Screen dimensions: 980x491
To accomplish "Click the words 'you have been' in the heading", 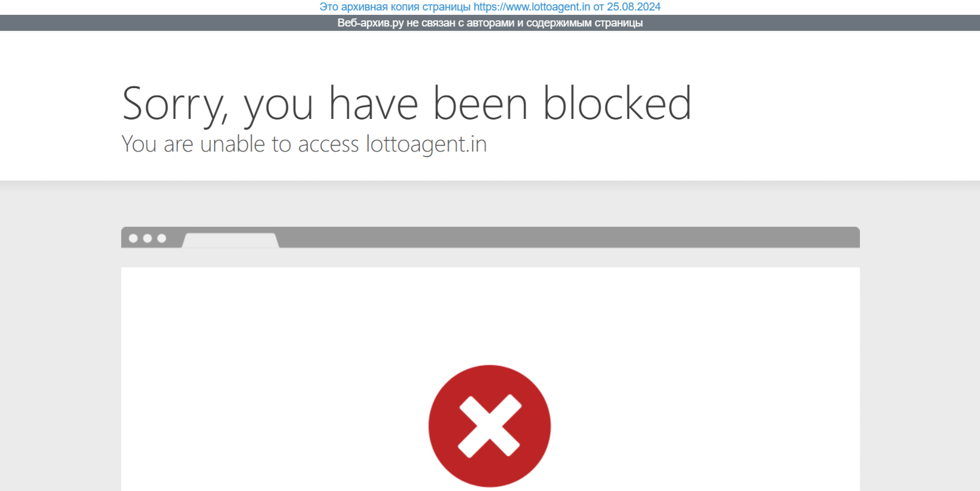I will coord(386,105).
